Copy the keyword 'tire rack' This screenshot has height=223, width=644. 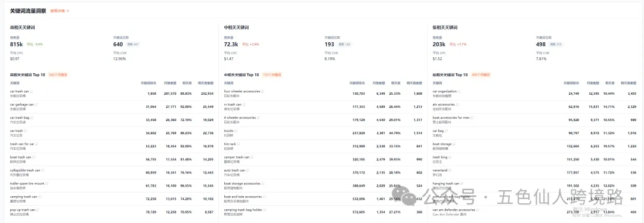(x=239, y=144)
